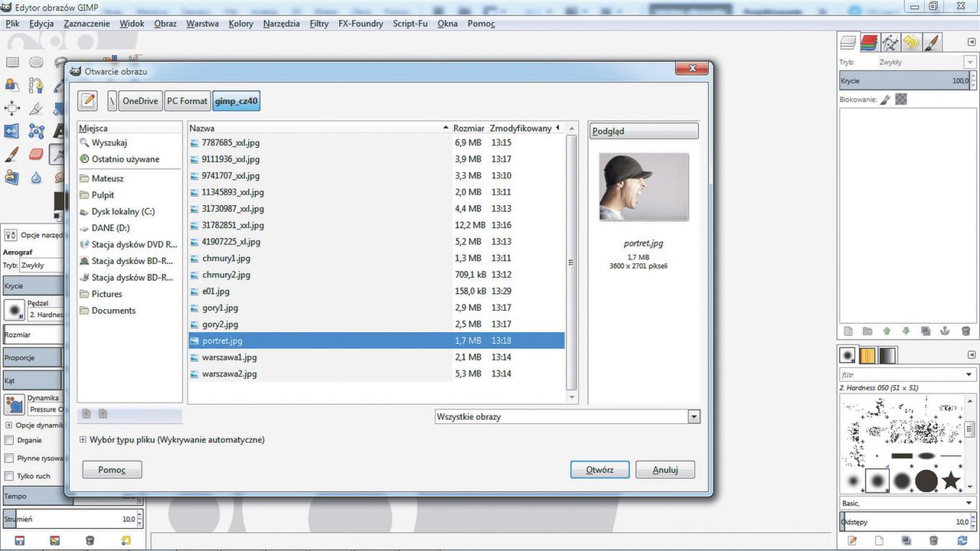Click the airbrush Dynamika icon button
This screenshot has width=980, height=551.
pos(15,405)
